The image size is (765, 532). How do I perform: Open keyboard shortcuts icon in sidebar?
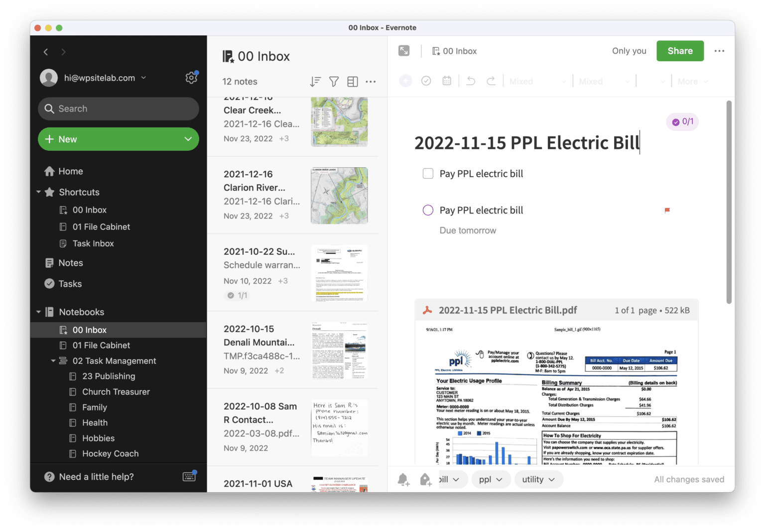click(x=189, y=476)
